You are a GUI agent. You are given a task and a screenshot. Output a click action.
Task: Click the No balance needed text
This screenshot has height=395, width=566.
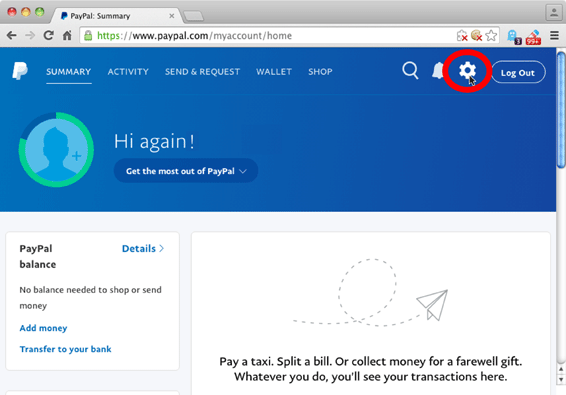tap(90, 298)
